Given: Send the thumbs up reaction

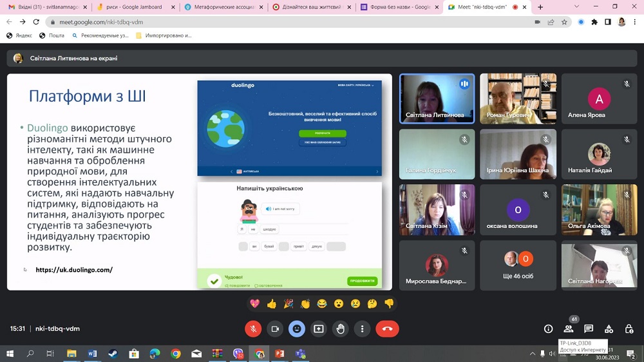Looking at the screenshot, I should (272, 303).
